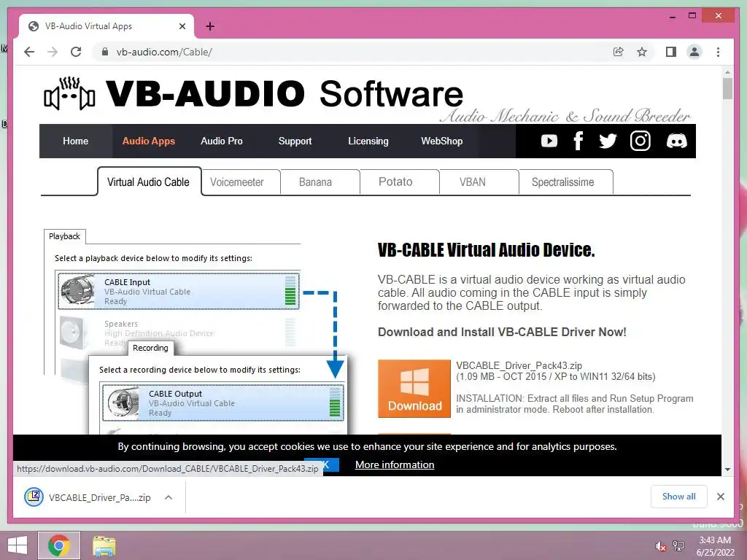The height and width of the screenshot is (560, 747).
Task: Open File Explorer from taskbar
Action: (x=104, y=545)
